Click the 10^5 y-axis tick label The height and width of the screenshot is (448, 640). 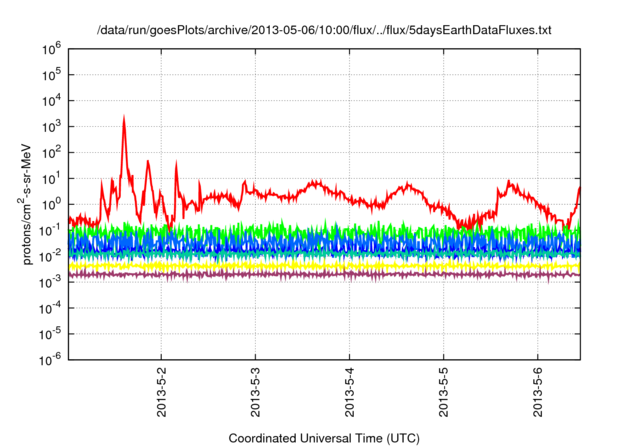tap(51, 74)
